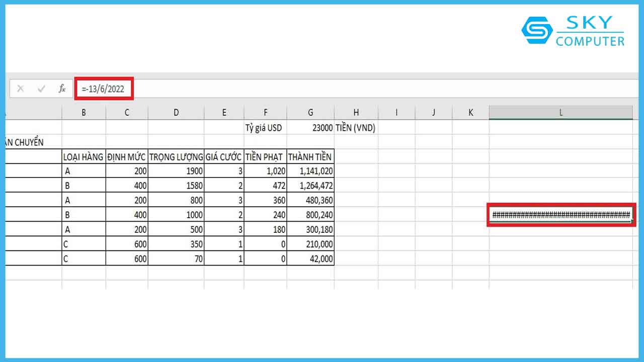Screen dimensions: 644x362
Task: Select cell 'TIỀN (VND)'
Action: [x=356, y=128]
